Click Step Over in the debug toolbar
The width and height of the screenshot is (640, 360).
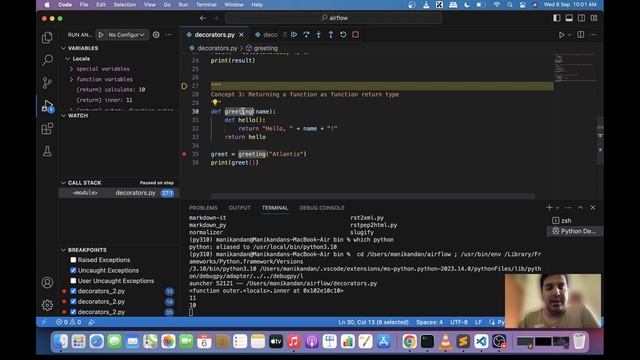click(x=306, y=35)
